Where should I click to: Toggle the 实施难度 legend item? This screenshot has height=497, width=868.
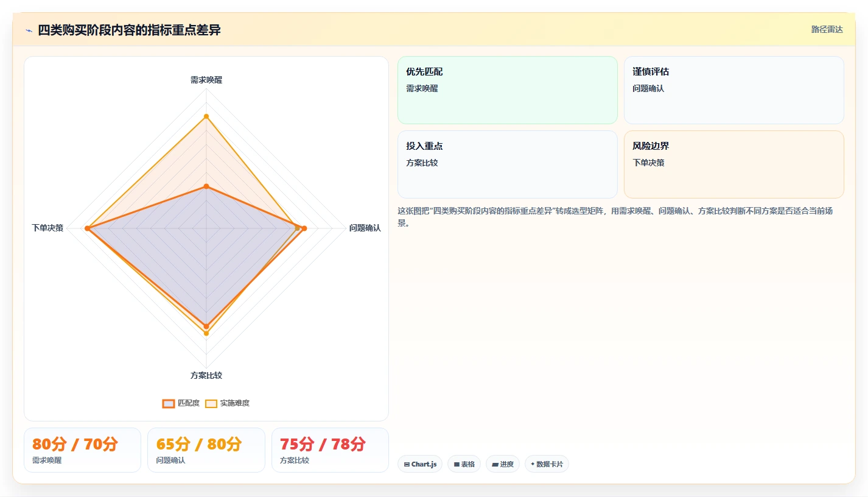227,403
